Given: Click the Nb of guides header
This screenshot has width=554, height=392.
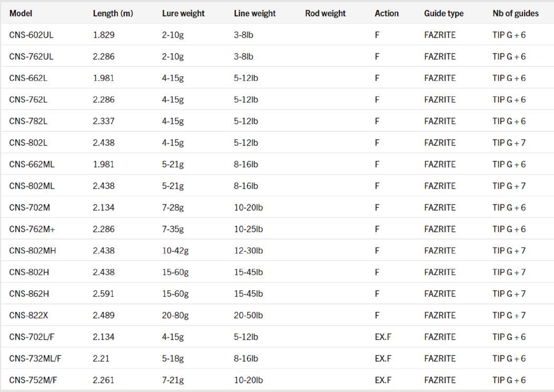Looking at the screenshot, I should 515,13.
